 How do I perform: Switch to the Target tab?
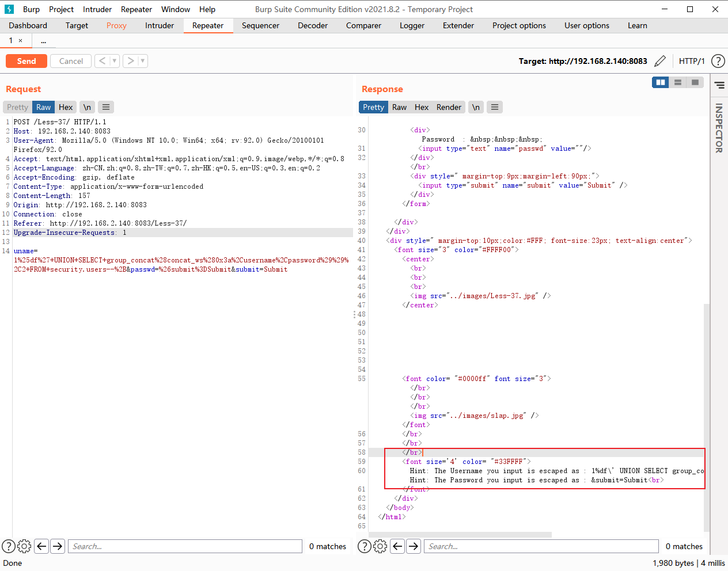77,25
